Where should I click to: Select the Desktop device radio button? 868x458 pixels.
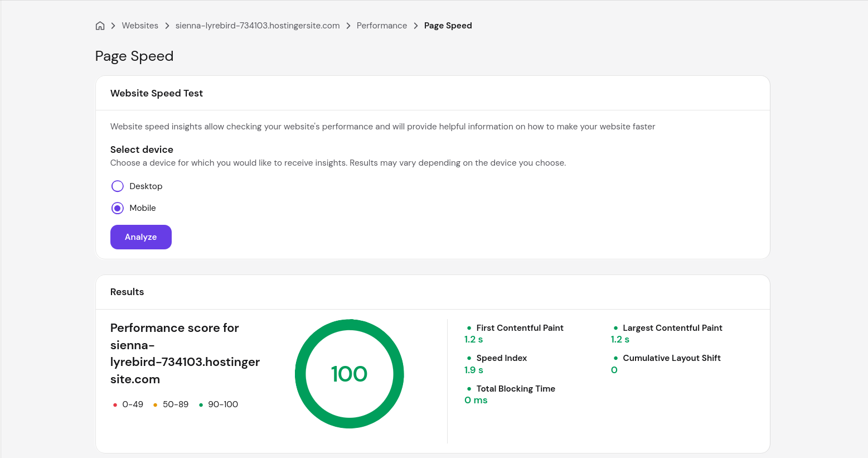[118, 186]
